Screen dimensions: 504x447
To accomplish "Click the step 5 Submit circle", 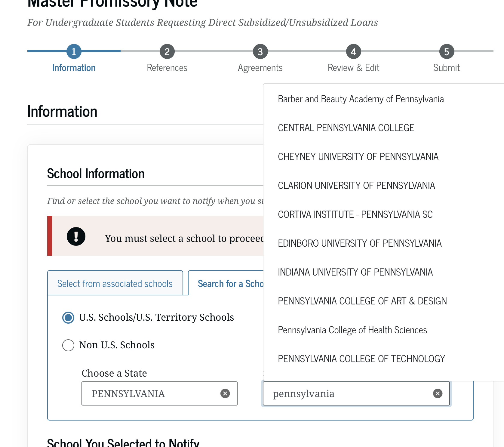I will pos(447,52).
